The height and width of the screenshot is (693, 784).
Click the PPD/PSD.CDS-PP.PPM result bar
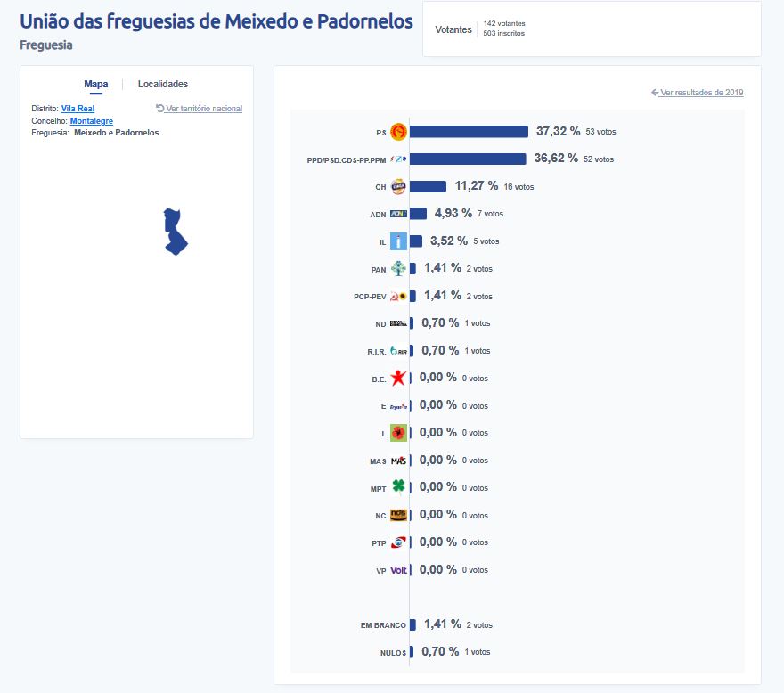click(x=468, y=159)
